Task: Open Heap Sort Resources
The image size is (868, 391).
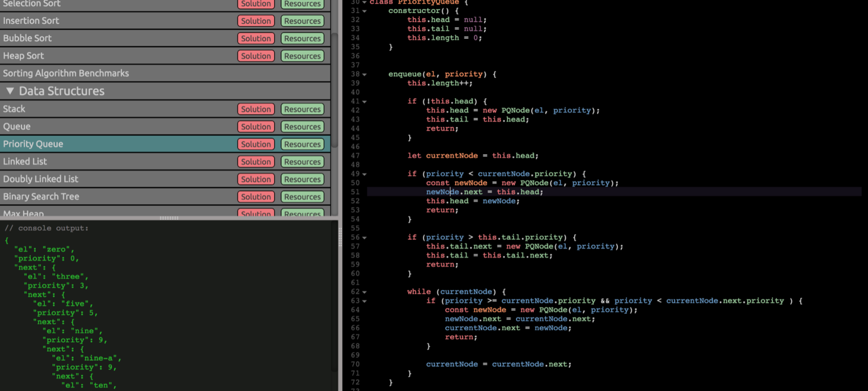Action: (302, 56)
